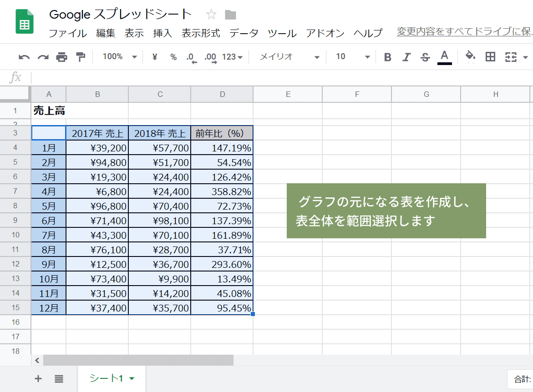Image resolution: width=533 pixels, height=392 pixels.
Task: Click the print icon
Action: (x=61, y=57)
